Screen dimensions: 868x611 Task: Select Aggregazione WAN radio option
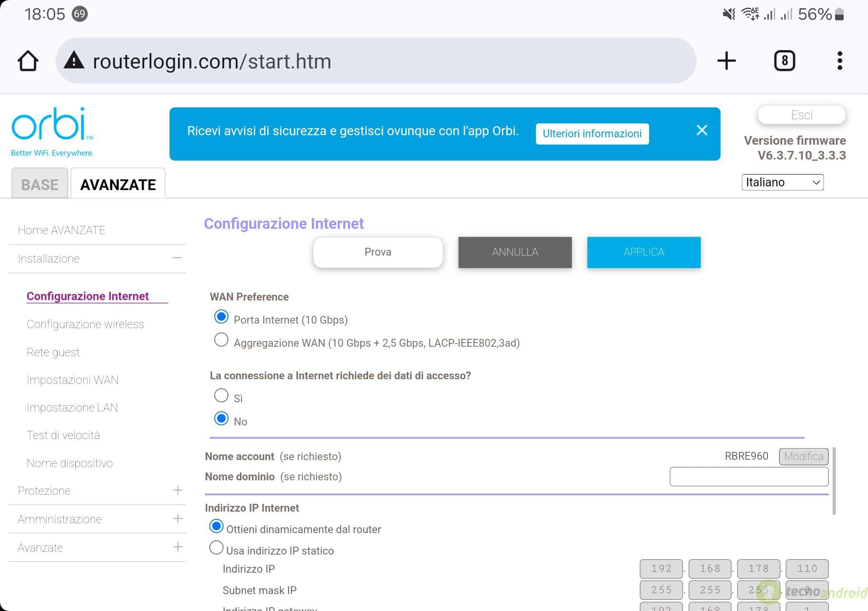coord(221,340)
